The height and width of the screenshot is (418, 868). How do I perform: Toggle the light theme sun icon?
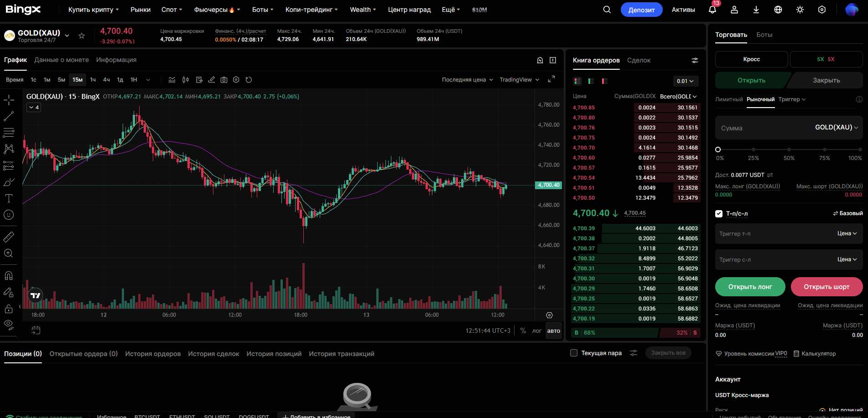(800, 10)
